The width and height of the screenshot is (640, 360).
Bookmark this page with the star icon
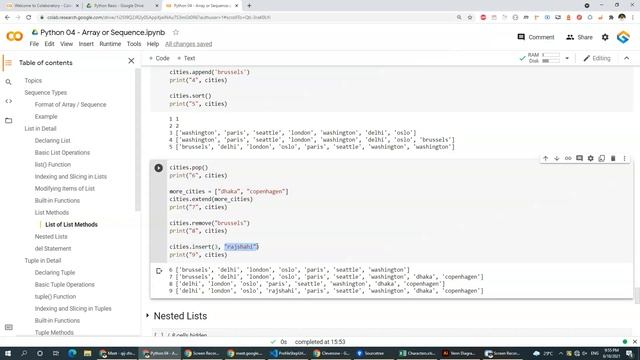[x=470, y=18]
